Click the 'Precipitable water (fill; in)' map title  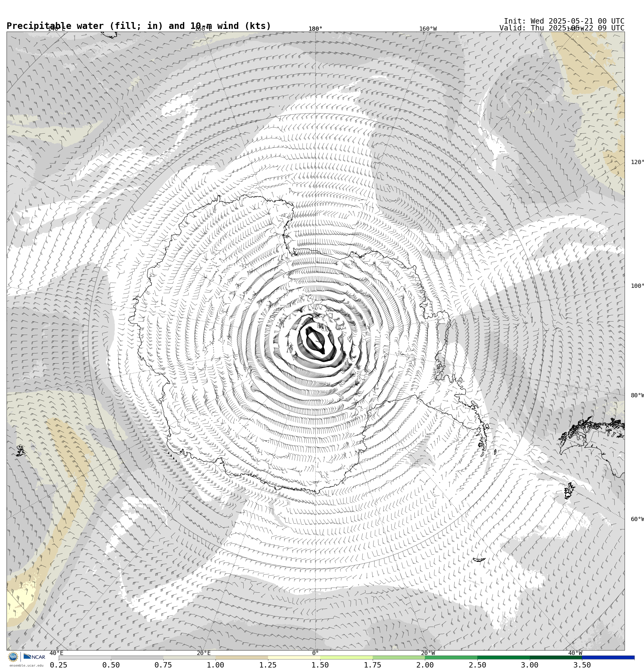[85, 26]
